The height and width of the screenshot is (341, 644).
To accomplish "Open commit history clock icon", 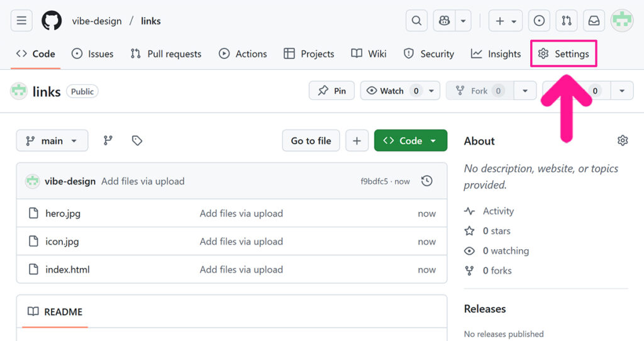I will (427, 181).
